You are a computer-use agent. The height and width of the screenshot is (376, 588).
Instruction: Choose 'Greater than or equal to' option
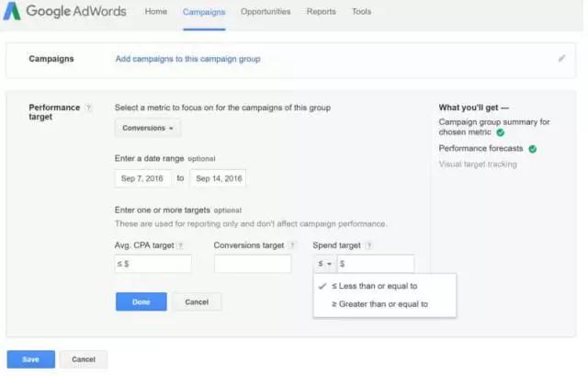coord(379,304)
